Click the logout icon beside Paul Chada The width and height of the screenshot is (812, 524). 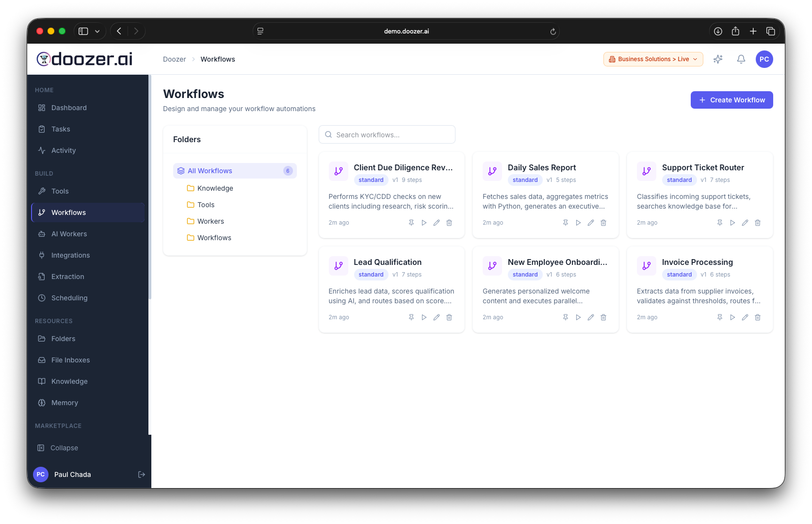(141, 474)
